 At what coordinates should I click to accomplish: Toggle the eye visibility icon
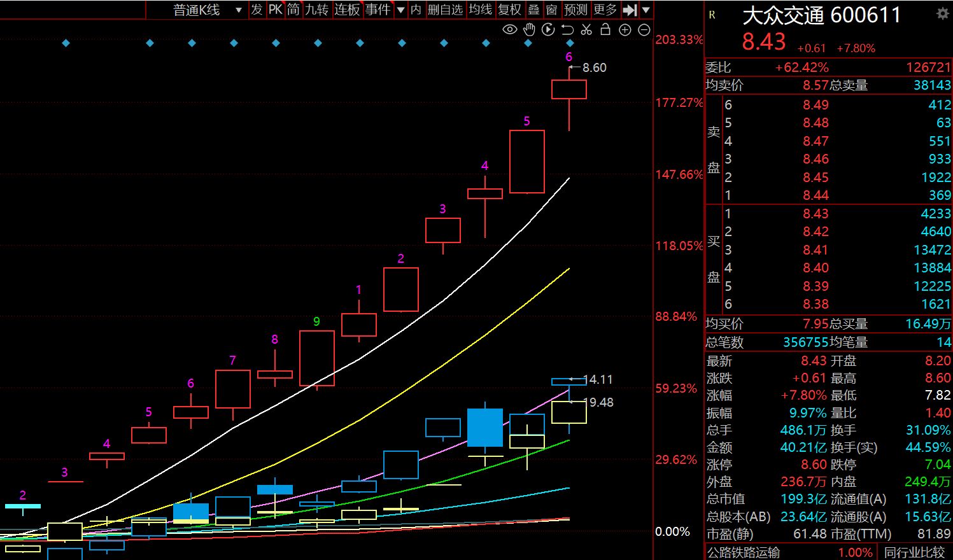[509, 29]
